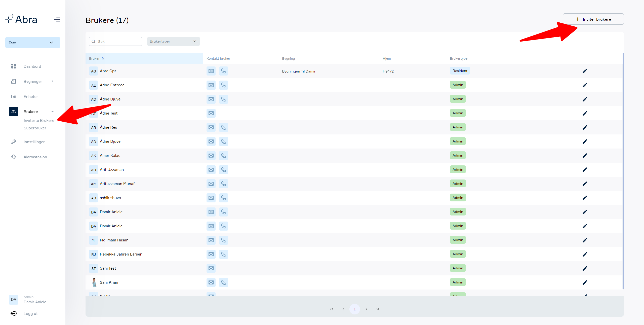This screenshot has height=325, width=644.
Task: Open Enheter devices section
Action: pos(31,96)
